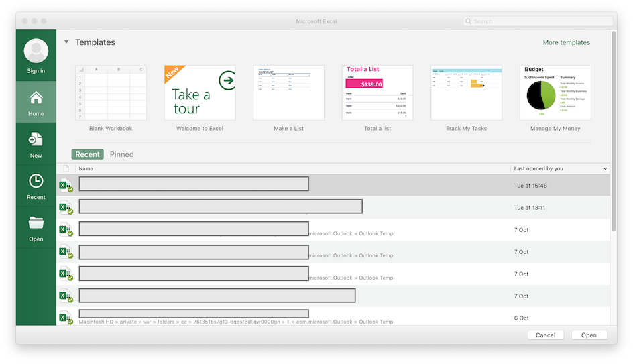Focus the Search field
The image size is (633, 364).
[538, 21]
